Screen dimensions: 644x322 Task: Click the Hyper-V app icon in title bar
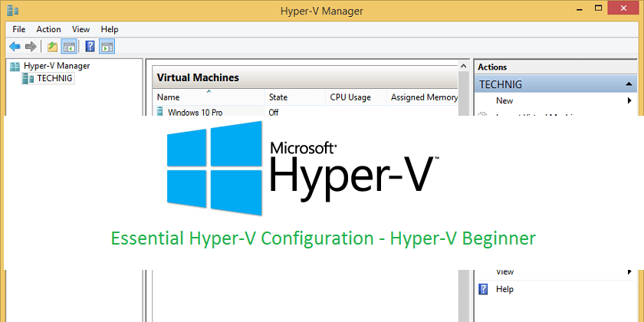click(x=13, y=10)
